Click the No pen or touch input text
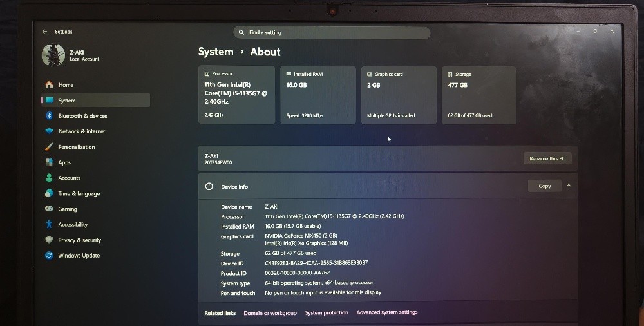Screen dimensions: 644x326 click(323, 292)
